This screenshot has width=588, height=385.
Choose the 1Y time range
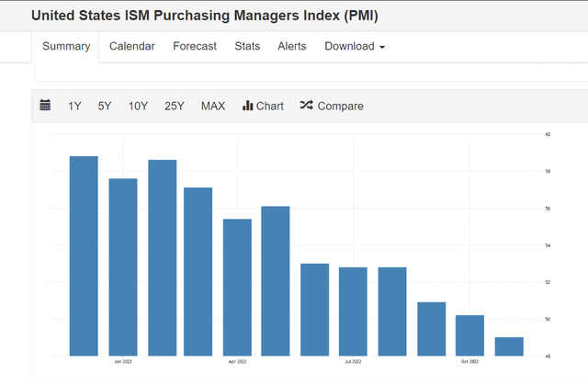(74, 106)
